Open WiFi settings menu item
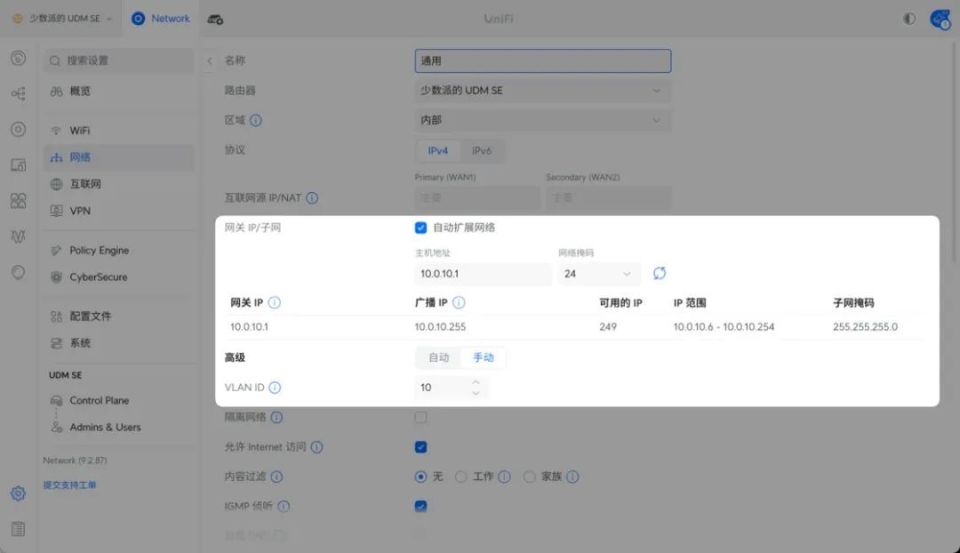This screenshot has height=553, width=960. pos(119,130)
